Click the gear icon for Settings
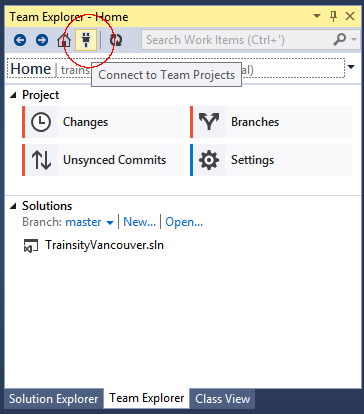Image resolution: width=364 pixels, height=414 pixels. [209, 160]
